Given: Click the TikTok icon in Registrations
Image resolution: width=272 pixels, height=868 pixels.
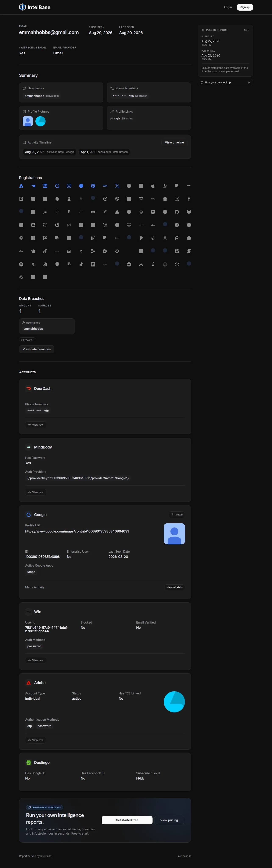Looking at the screenshot, I should tap(81, 265).
